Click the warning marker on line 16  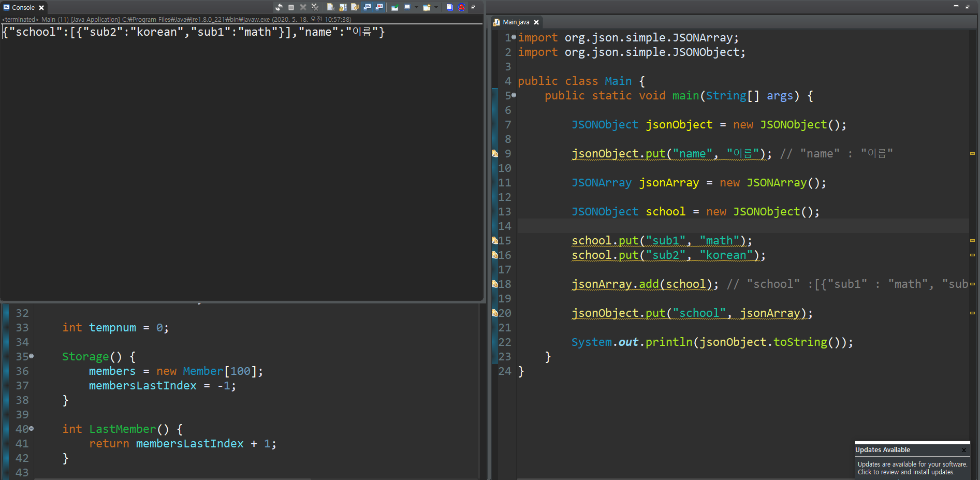(x=495, y=255)
